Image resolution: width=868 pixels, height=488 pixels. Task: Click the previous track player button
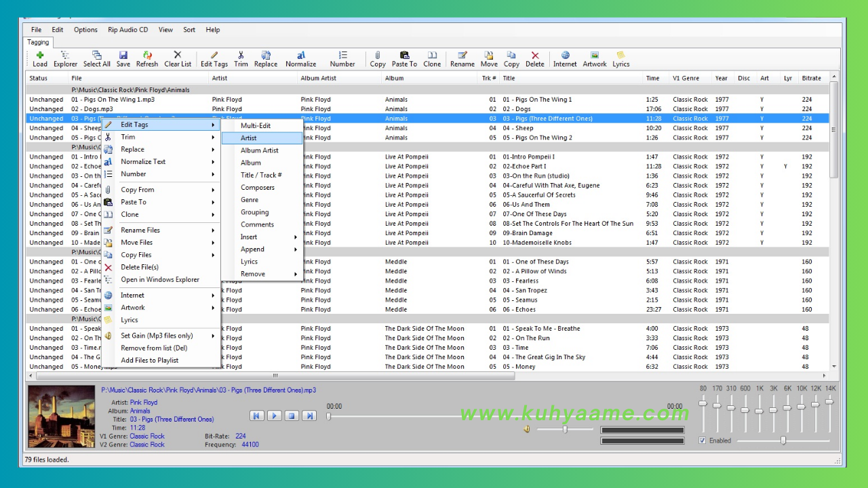pyautogui.click(x=256, y=415)
